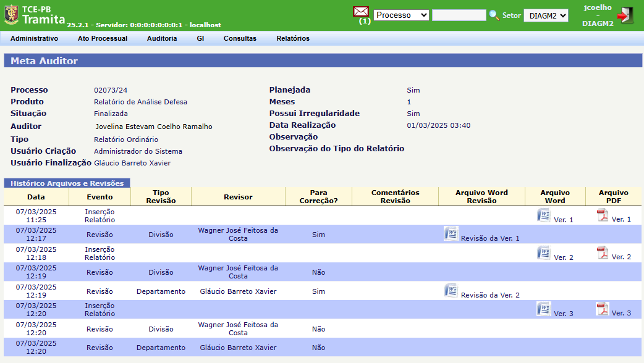
Task: Open the Consultas menu
Action: (x=240, y=38)
